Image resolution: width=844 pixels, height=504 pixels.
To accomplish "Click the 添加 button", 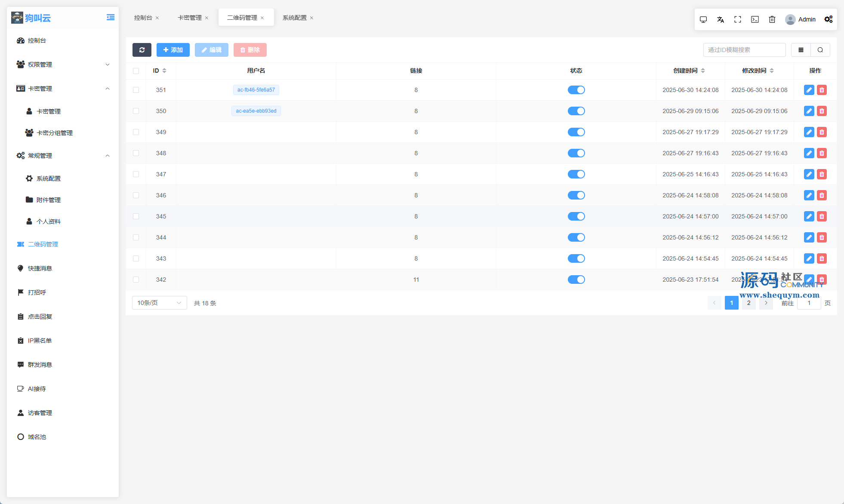I will click(173, 50).
